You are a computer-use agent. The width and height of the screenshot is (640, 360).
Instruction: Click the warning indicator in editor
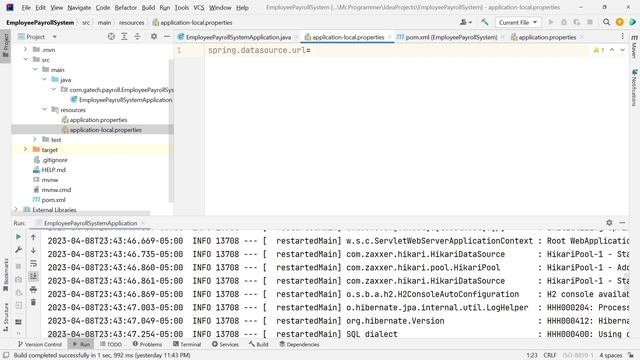pyautogui.click(x=599, y=50)
